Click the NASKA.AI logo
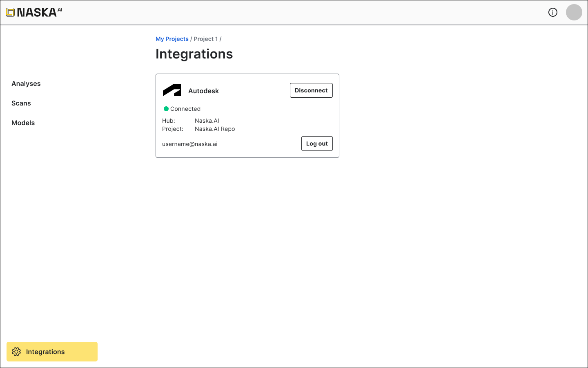This screenshot has height=368, width=588. (x=34, y=12)
